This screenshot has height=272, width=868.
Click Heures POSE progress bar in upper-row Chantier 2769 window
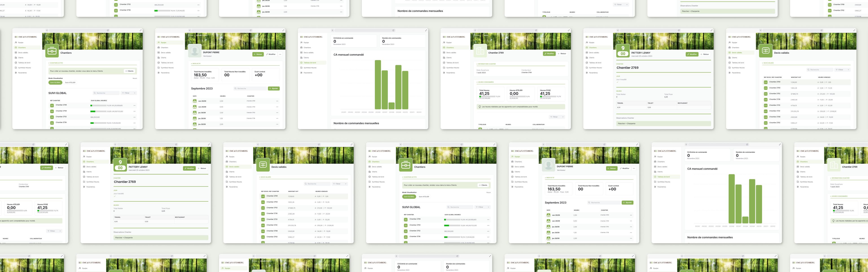click(x=548, y=96)
